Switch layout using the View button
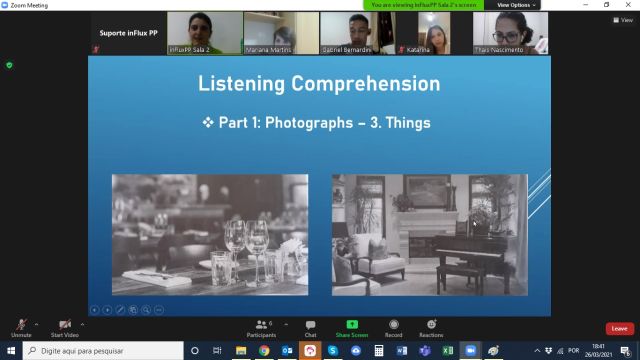640x360 pixels. [623, 20]
